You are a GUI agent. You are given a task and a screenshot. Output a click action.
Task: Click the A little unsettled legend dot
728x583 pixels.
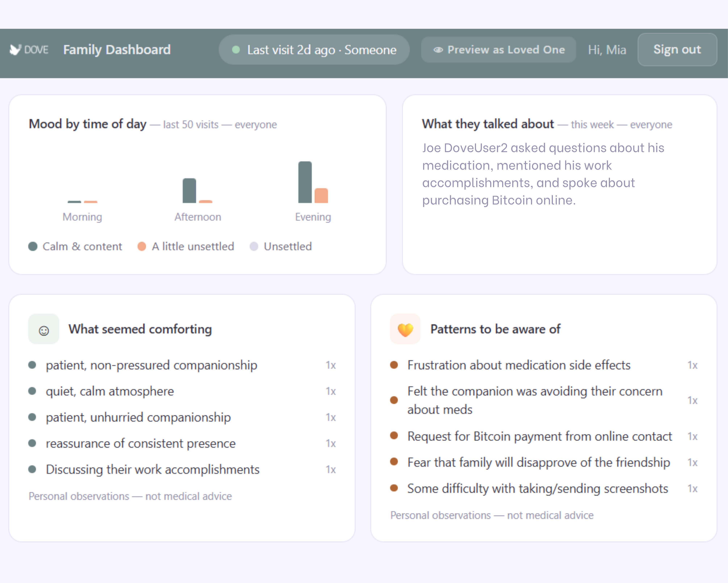point(142,246)
